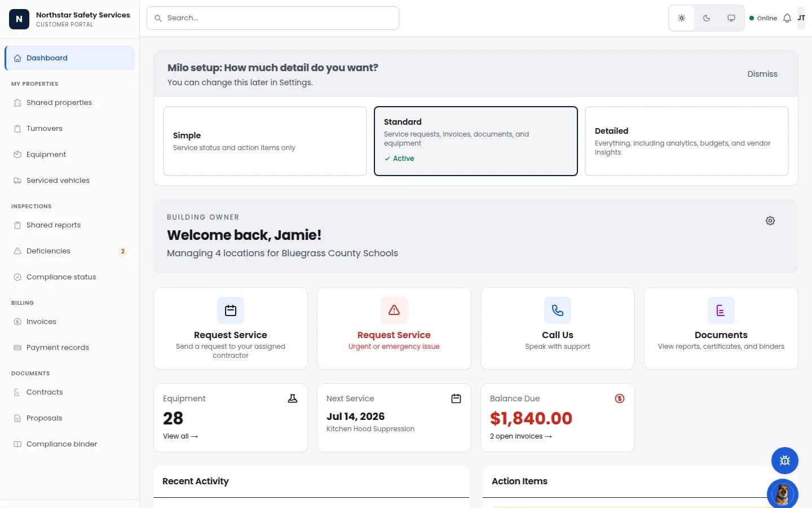Click the urgent Request Service warning icon

pyautogui.click(x=394, y=310)
